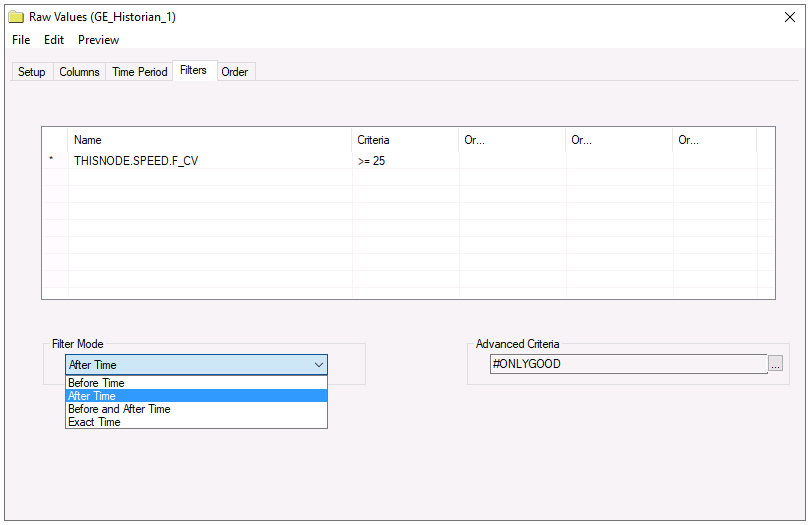Collapse the Filter Mode dropdown arrow
Viewport: 808px width, 525px height.
(318, 365)
